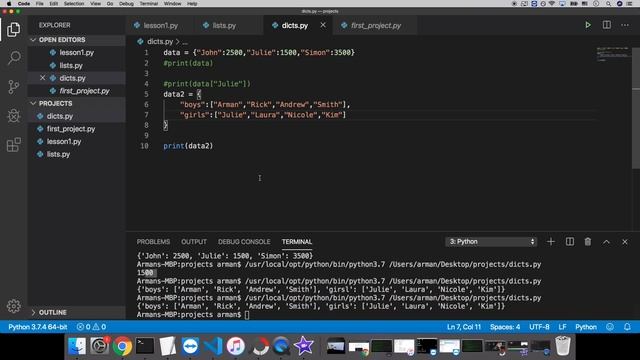This screenshot has width=640, height=360.
Task: Open Google Chrome from the Dock
Action: pos(122,346)
